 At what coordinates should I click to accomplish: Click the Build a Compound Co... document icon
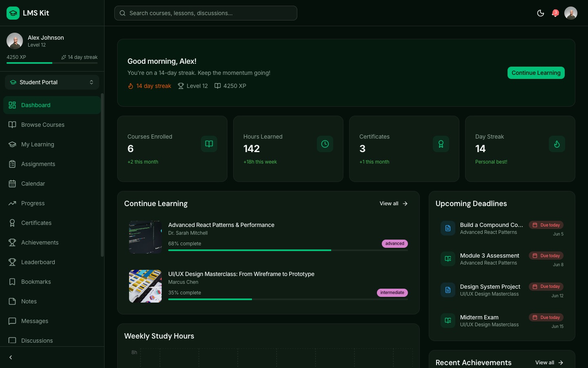click(448, 228)
